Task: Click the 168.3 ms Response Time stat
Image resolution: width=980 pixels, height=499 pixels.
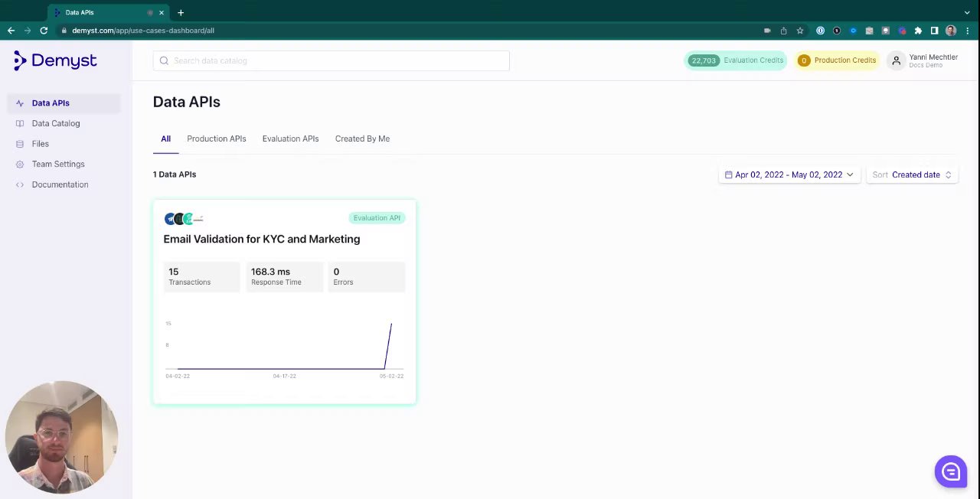Action: (x=284, y=276)
